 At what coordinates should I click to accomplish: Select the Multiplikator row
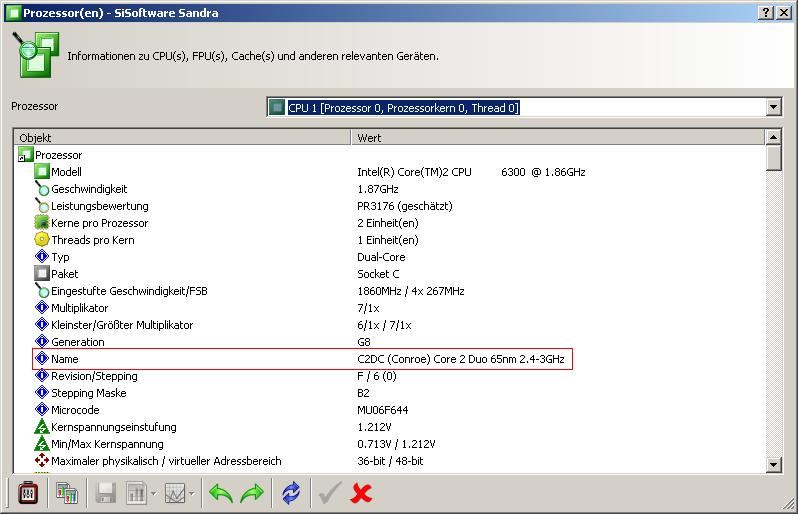pyautogui.click(x=79, y=308)
